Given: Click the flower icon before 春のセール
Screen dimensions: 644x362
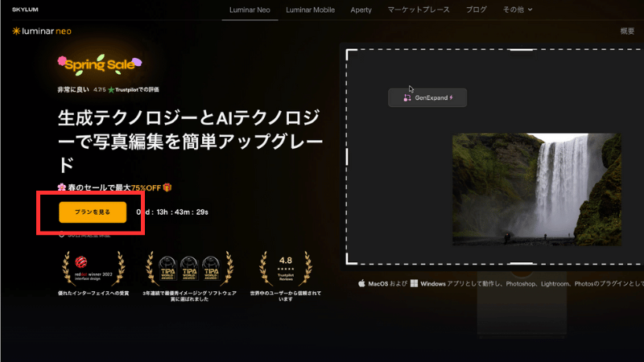Looking at the screenshot, I should point(62,187).
